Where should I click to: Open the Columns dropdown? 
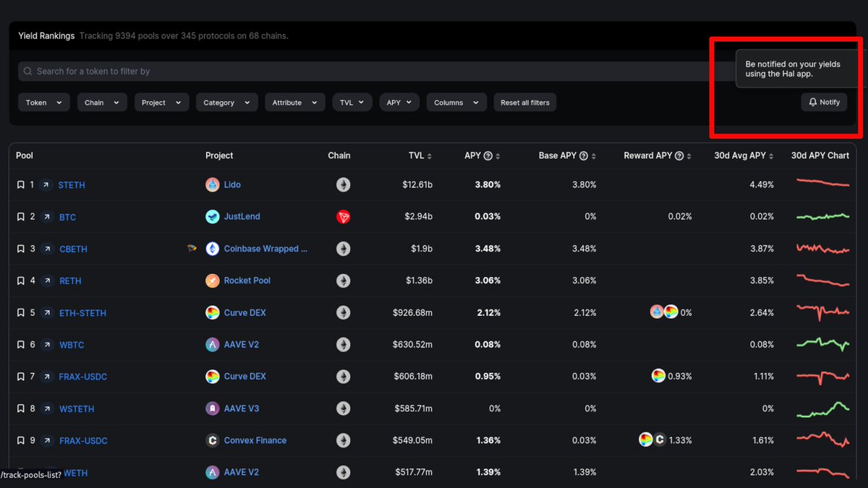point(456,103)
